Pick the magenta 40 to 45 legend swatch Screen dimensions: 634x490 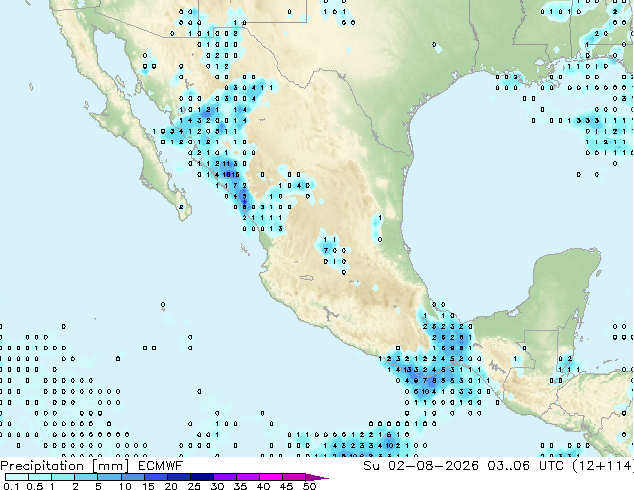click(271, 477)
